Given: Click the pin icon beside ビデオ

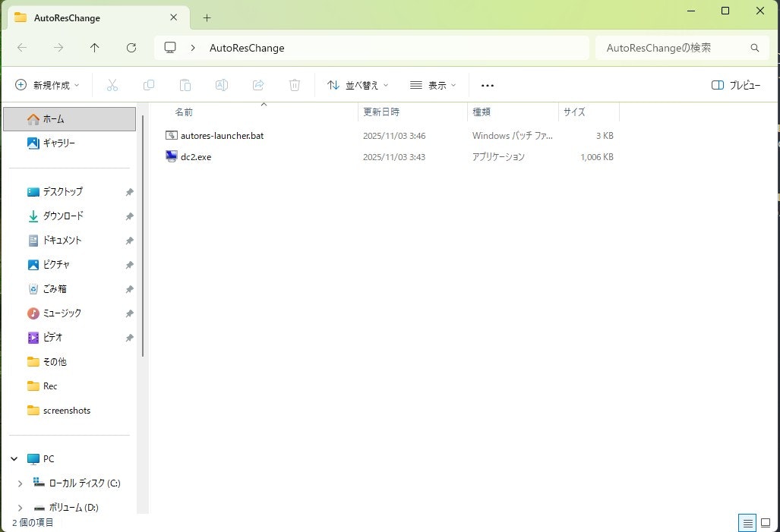Looking at the screenshot, I should click(x=129, y=338).
